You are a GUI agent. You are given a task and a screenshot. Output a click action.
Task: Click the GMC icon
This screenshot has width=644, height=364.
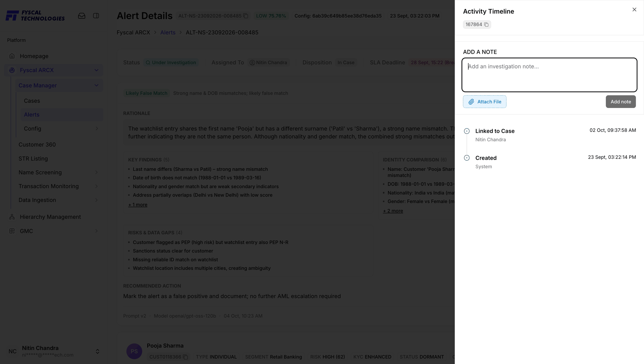click(12, 231)
